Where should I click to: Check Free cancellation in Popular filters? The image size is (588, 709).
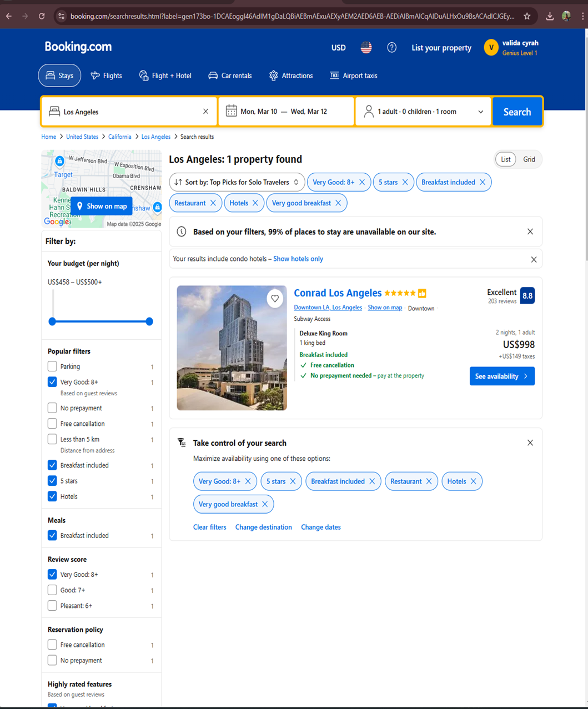[52, 424]
